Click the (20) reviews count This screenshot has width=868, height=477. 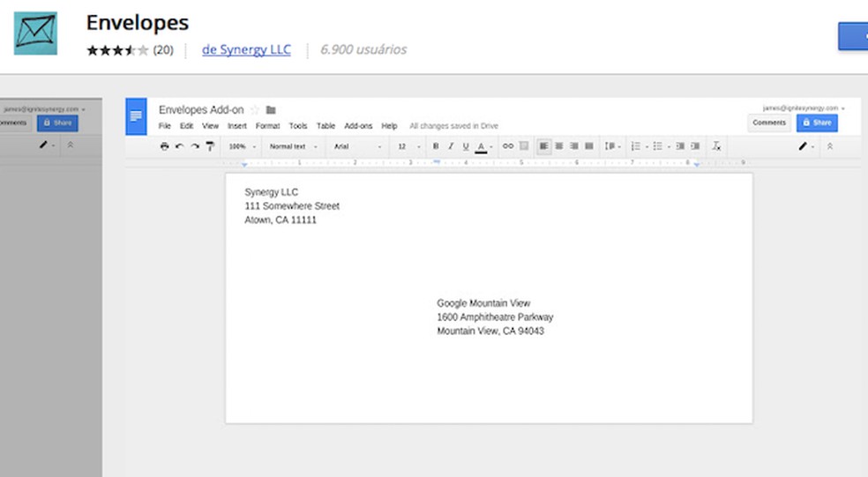163,49
